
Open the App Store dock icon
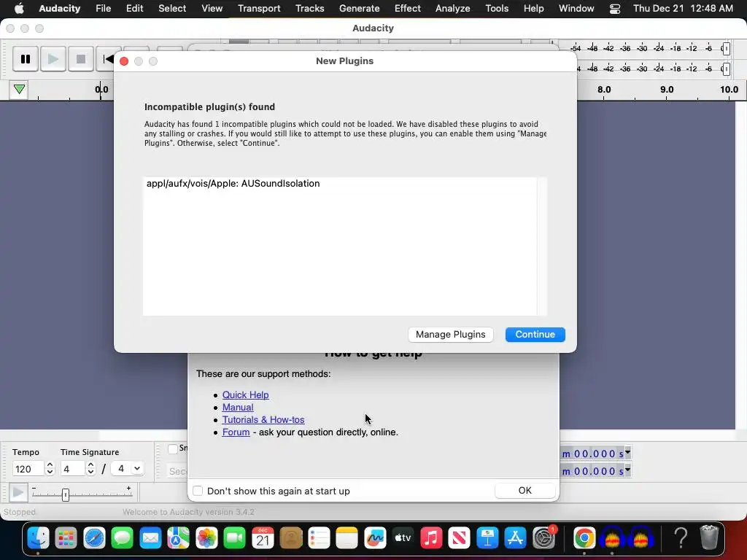[516, 539]
